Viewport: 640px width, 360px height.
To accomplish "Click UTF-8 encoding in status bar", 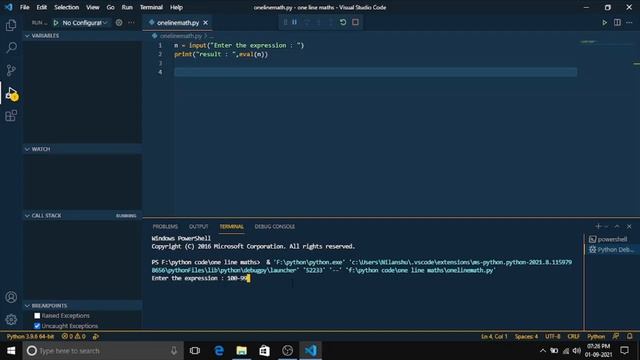I will point(553,336).
